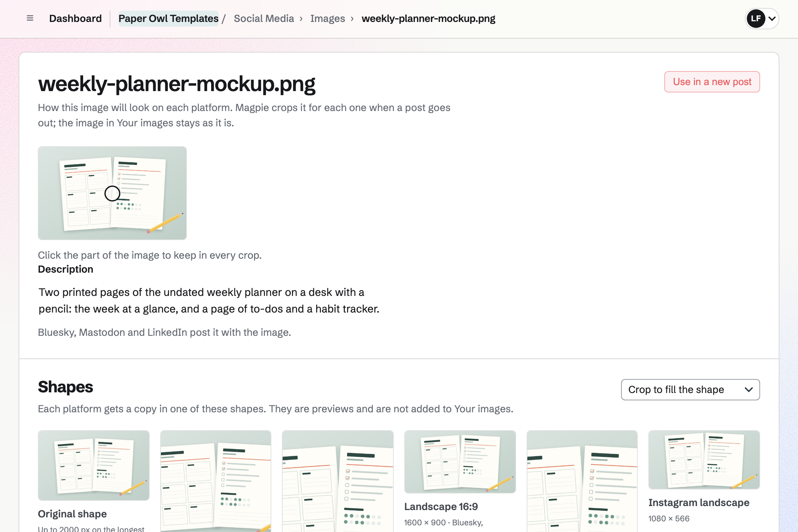Select the Landscape 16:9 thumbnail
This screenshot has height=532, width=798.
460,462
